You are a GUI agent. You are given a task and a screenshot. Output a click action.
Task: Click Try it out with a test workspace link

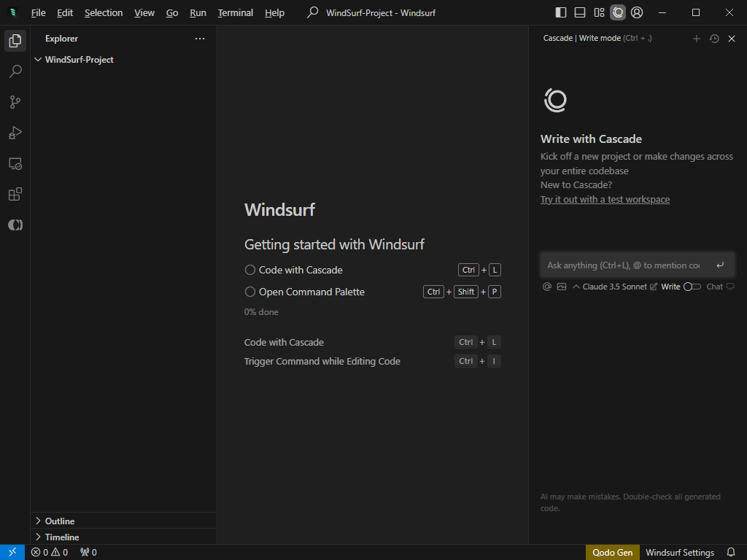[x=605, y=200]
